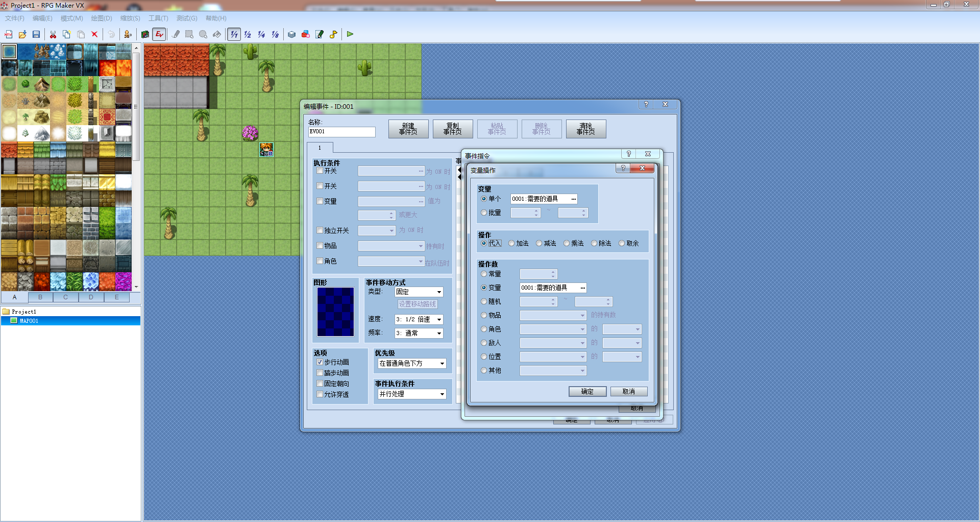Start playtest with the green play icon
Screen dimensions: 980x522
(350, 34)
